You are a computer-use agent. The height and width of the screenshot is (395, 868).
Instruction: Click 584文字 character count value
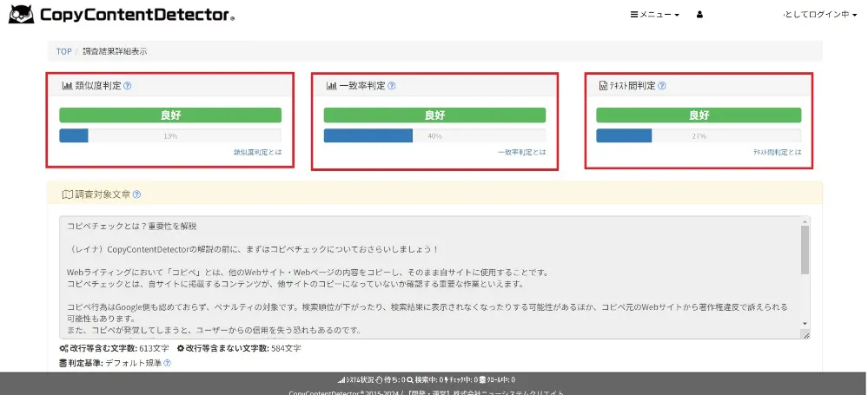point(286,348)
